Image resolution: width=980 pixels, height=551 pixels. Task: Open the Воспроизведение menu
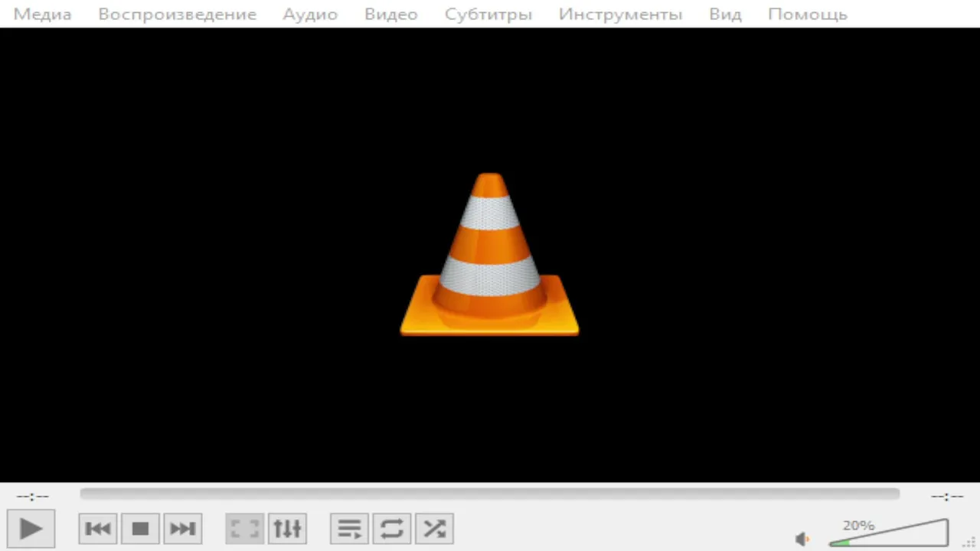tap(177, 14)
